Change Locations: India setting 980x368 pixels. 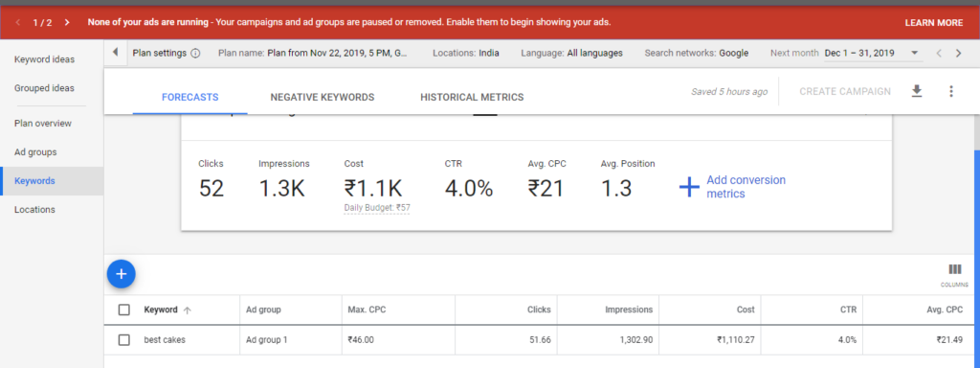click(x=466, y=54)
